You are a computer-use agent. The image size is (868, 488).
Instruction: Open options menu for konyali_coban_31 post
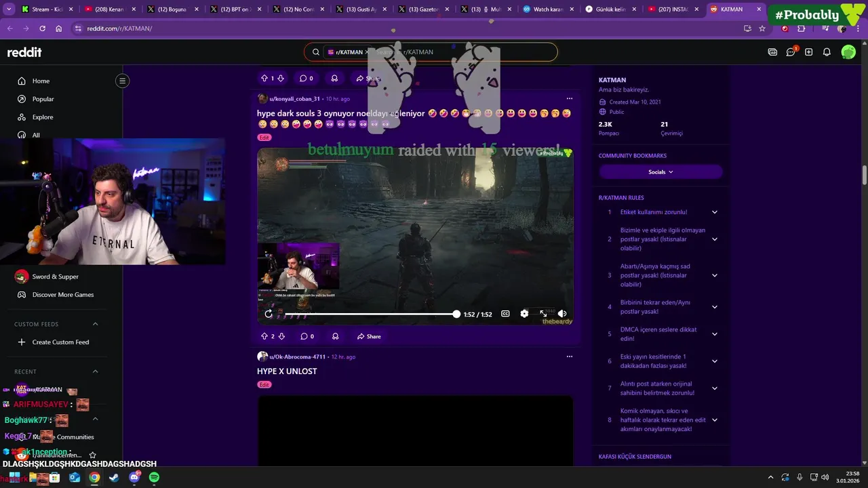tap(569, 99)
